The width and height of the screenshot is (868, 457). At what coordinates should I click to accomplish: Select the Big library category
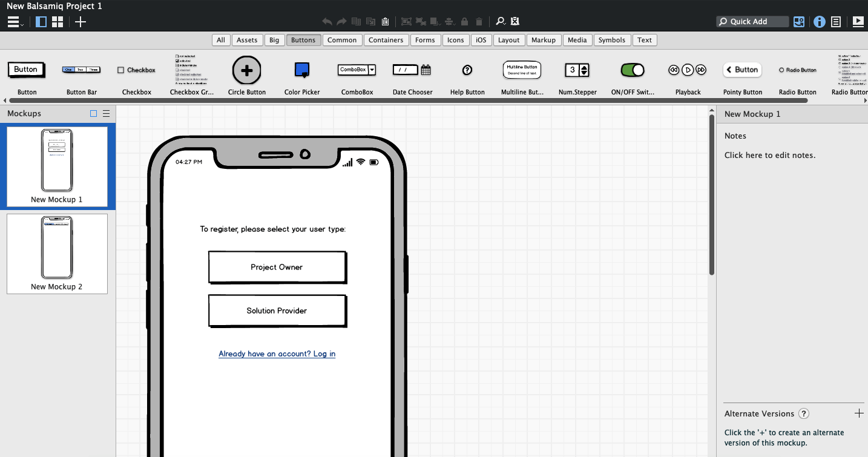274,40
